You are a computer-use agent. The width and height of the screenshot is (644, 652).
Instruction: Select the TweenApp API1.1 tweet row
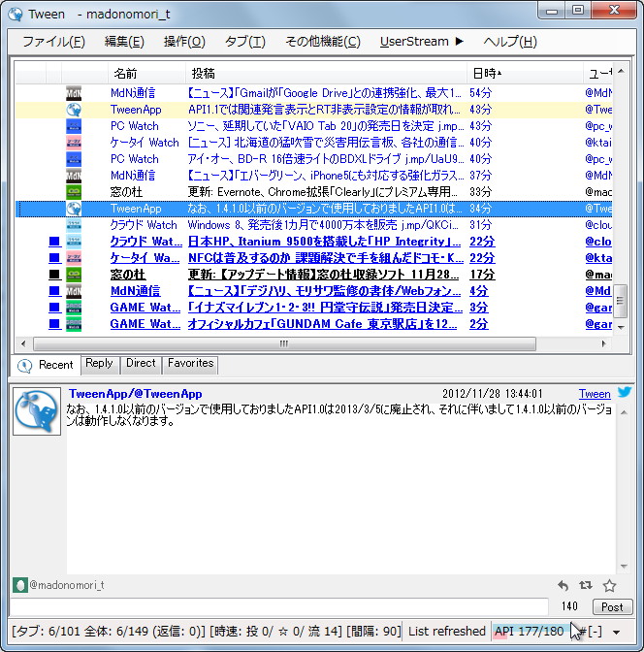tap(314, 110)
